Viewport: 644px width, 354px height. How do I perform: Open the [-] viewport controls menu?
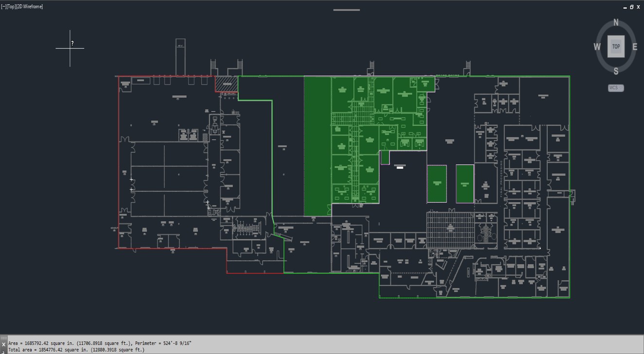[x=4, y=7]
